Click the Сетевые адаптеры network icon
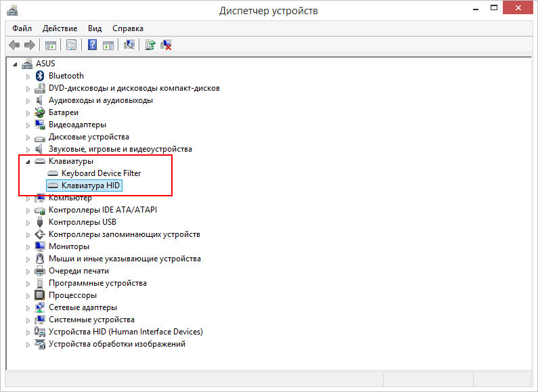 tap(40, 307)
